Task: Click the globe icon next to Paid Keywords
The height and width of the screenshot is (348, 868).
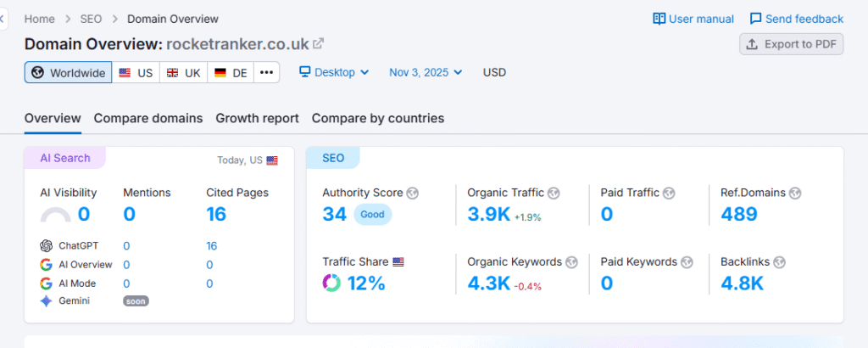Action: [687, 262]
